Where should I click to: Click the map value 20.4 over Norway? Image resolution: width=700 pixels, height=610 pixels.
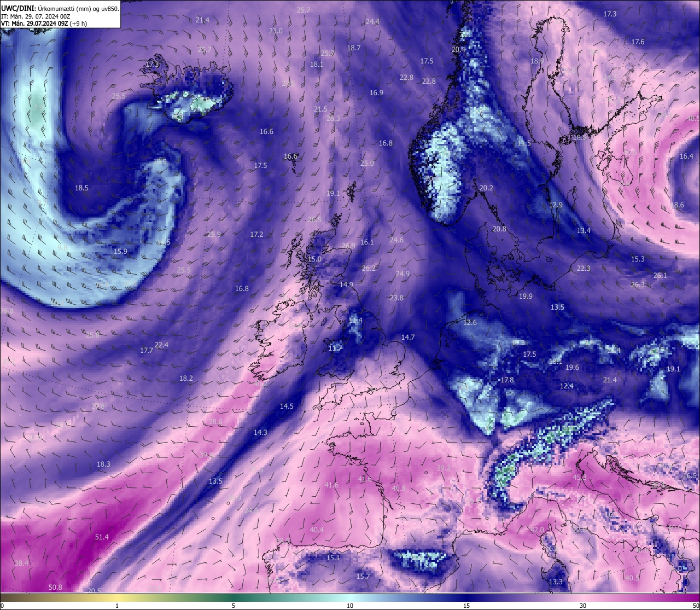(x=458, y=49)
